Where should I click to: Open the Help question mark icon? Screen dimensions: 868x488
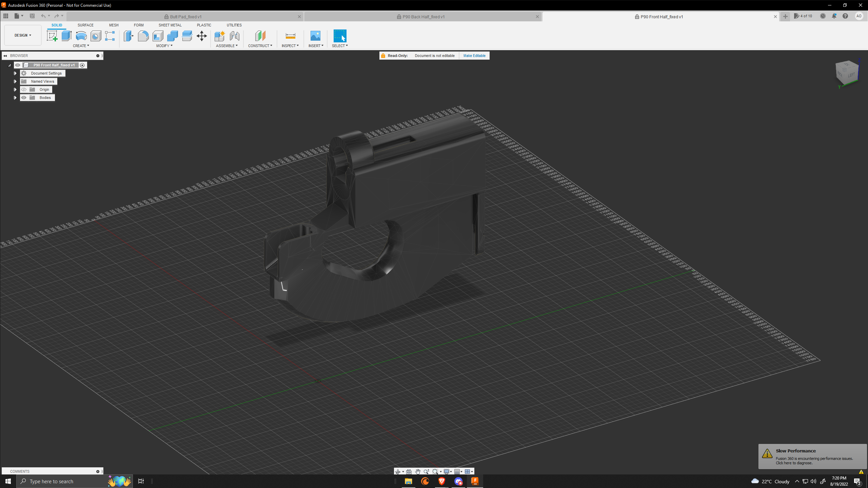coord(845,16)
